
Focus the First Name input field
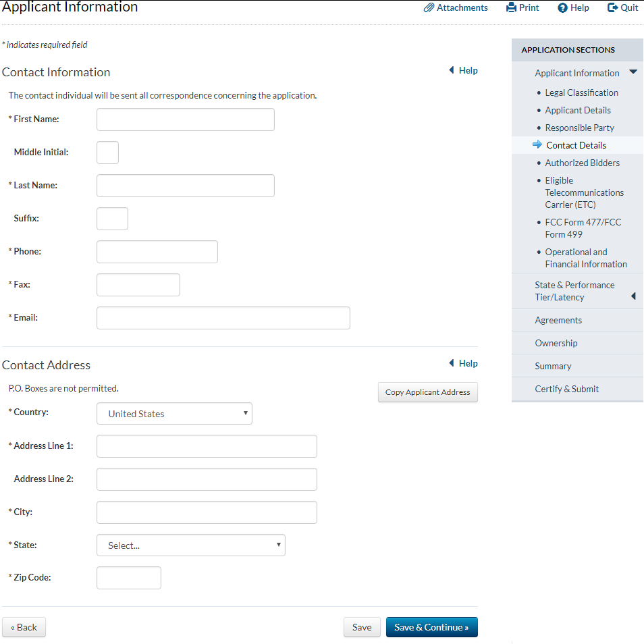pyautogui.click(x=185, y=119)
